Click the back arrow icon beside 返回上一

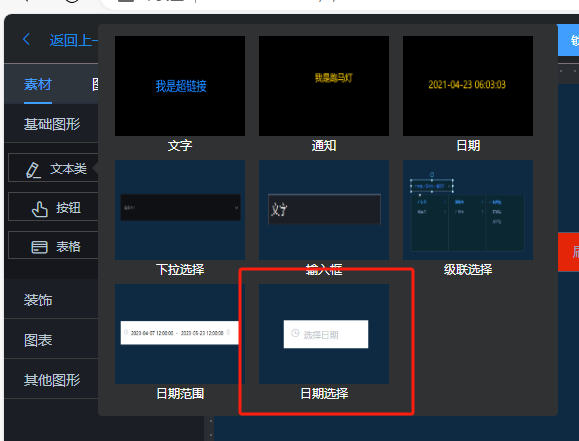pos(26,40)
